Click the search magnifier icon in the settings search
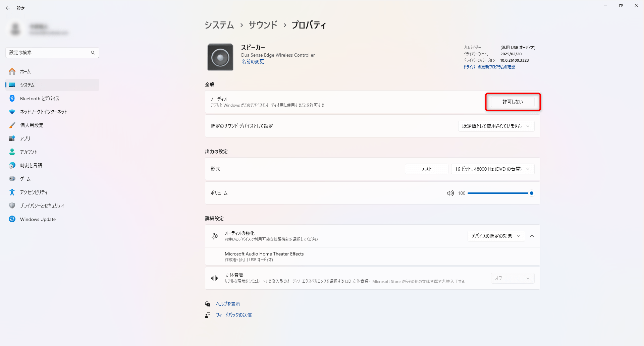 point(93,53)
